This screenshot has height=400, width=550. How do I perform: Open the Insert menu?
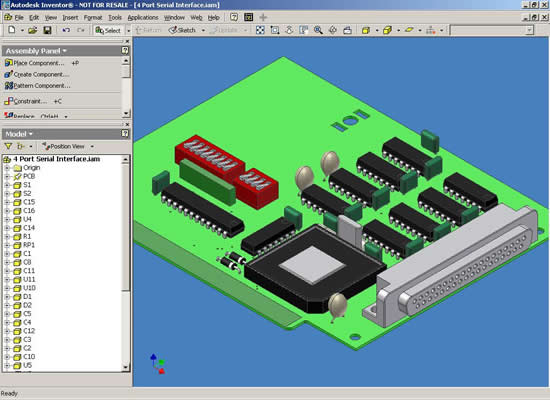(x=70, y=17)
